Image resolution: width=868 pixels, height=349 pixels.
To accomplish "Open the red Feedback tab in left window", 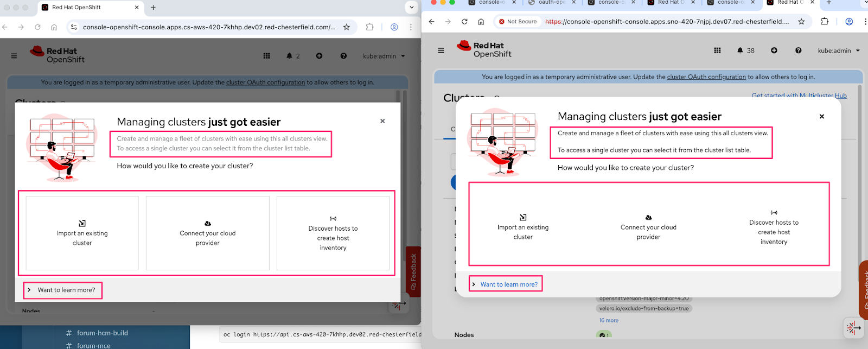I will pyautogui.click(x=413, y=271).
